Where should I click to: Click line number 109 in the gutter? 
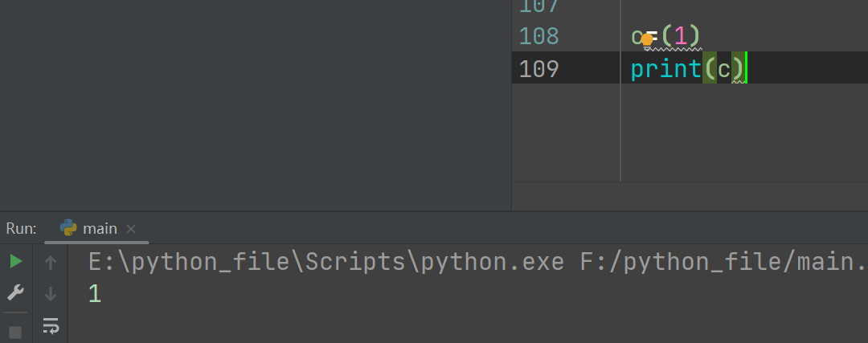pos(538,69)
